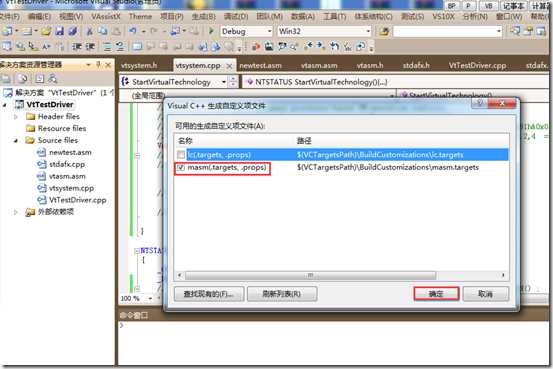Click the 路径 column header

(x=304, y=141)
